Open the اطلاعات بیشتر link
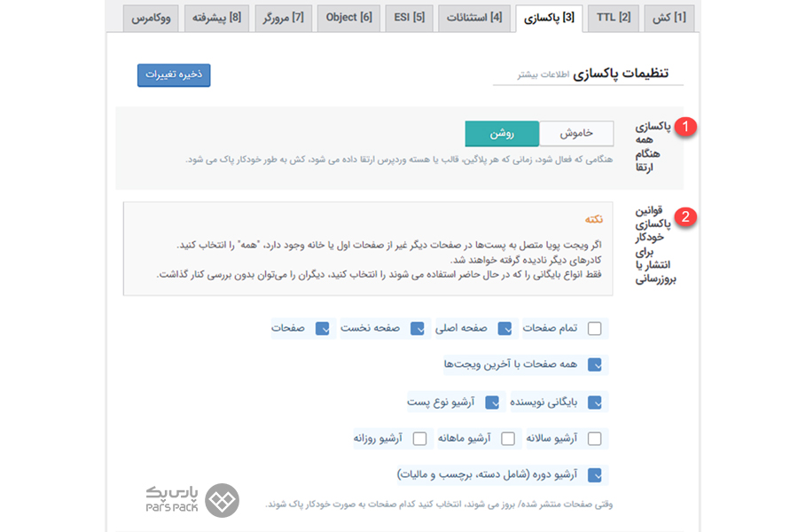 [543, 74]
